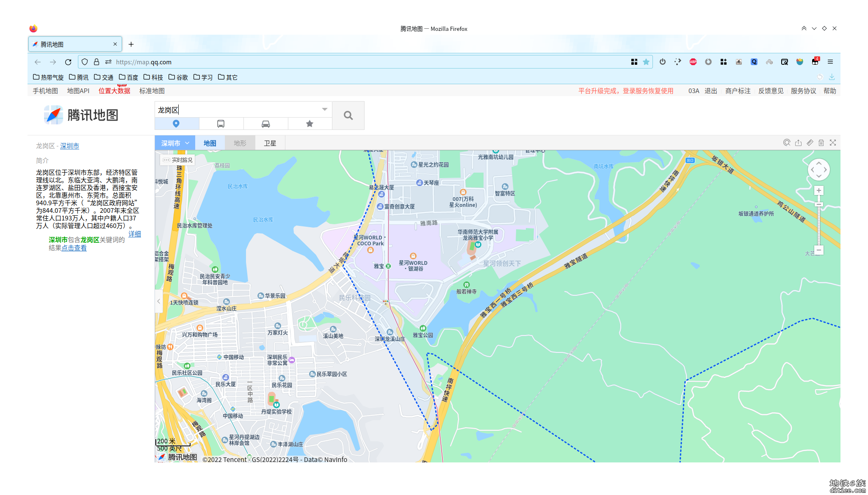The width and height of the screenshot is (868, 495).
Task: Collapse the left results panel
Action: (x=159, y=301)
